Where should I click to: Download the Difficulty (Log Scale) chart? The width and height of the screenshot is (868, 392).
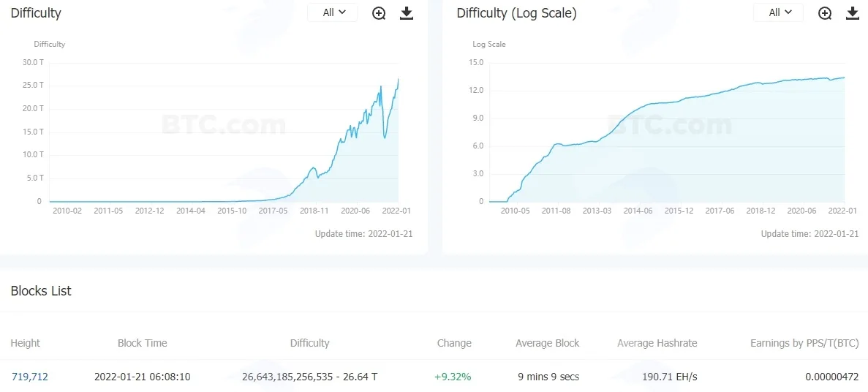[853, 13]
